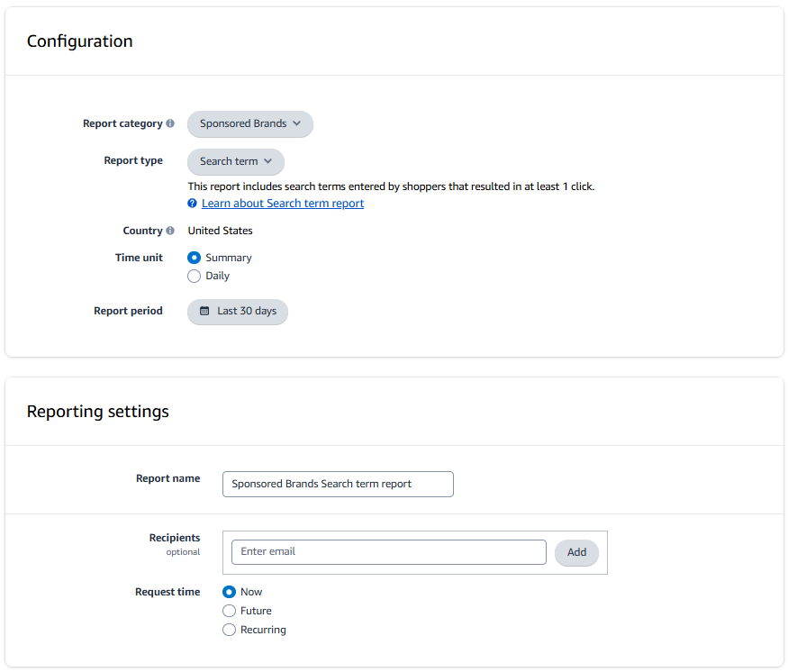Select Recurring as request time
Viewport: 788px width, 672px height.
pyautogui.click(x=229, y=630)
